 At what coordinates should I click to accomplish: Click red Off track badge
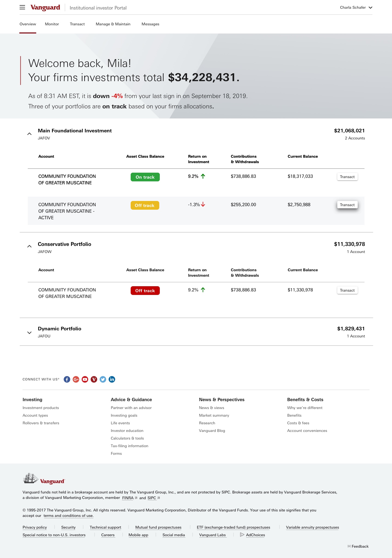tap(145, 291)
